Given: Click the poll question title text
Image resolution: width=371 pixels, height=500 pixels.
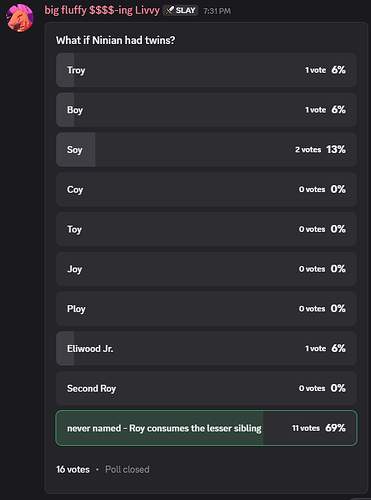Looking at the screenshot, I should tap(115, 40).
